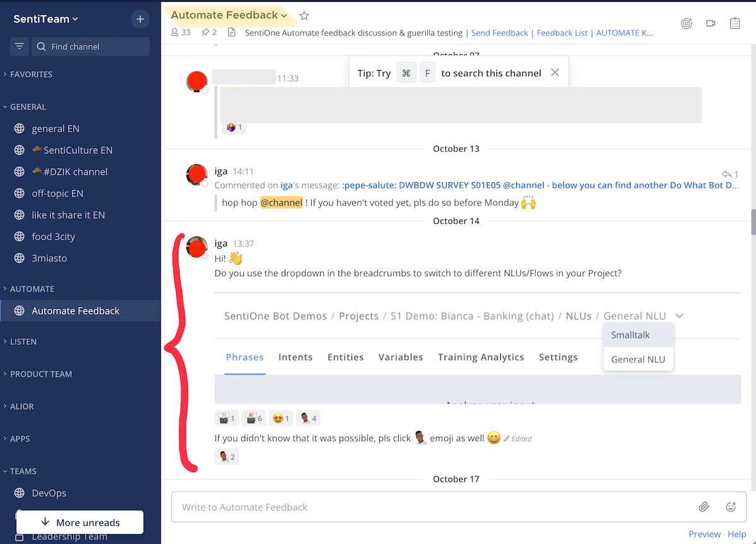Select Automate Feedback in the sidebar
This screenshot has width=756, height=544.
point(80,311)
